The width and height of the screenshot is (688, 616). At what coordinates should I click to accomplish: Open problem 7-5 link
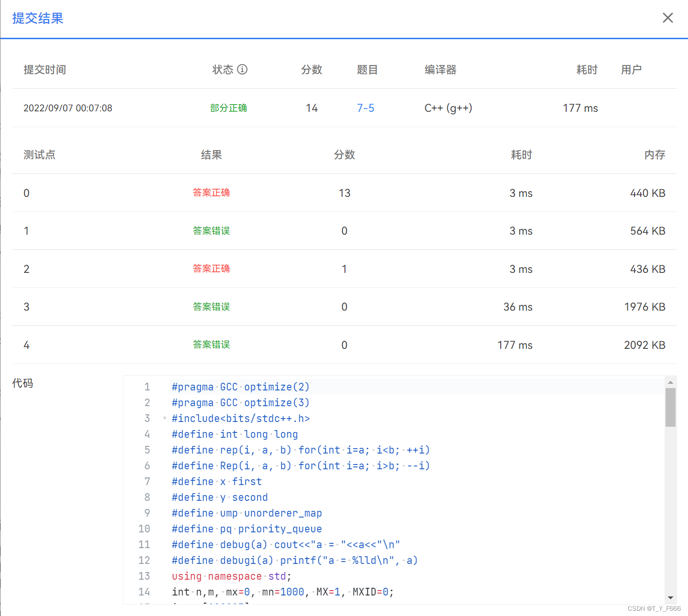365,108
